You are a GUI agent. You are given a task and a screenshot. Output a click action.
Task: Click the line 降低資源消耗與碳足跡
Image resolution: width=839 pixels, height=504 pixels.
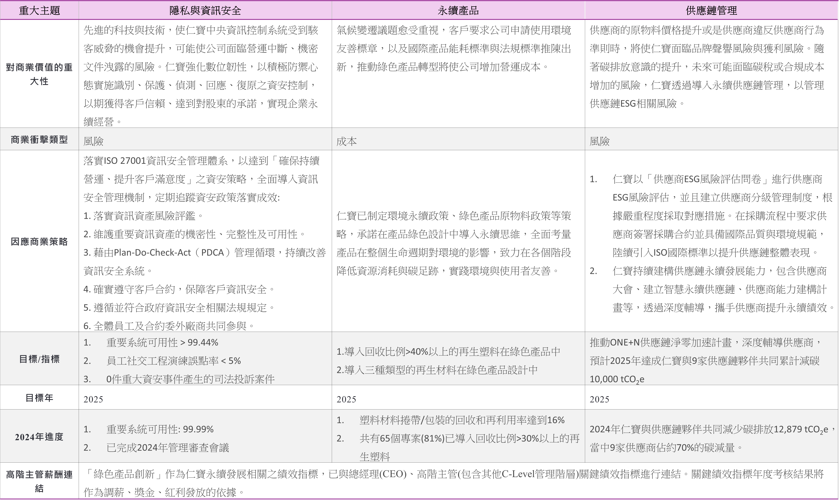448,271
